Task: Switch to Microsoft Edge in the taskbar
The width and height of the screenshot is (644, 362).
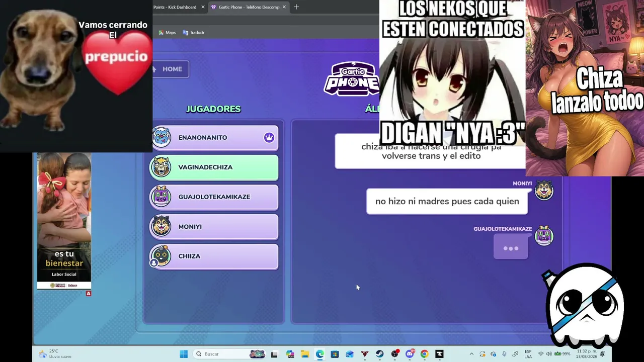Action: point(320,354)
